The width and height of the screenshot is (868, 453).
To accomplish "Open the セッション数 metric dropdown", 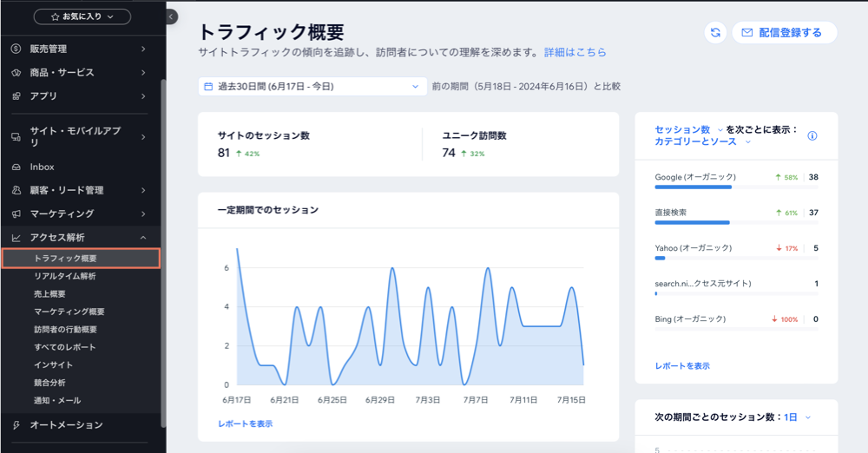I will coord(688,129).
